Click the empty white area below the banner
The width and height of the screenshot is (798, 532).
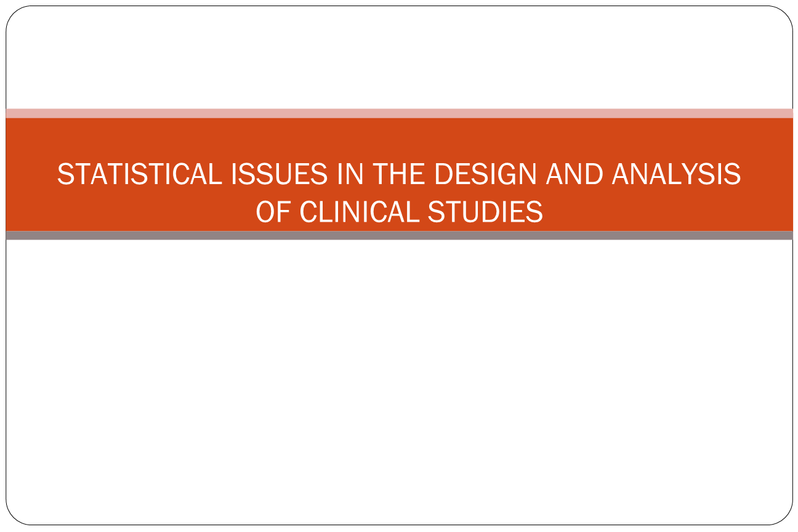pos(399,382)
